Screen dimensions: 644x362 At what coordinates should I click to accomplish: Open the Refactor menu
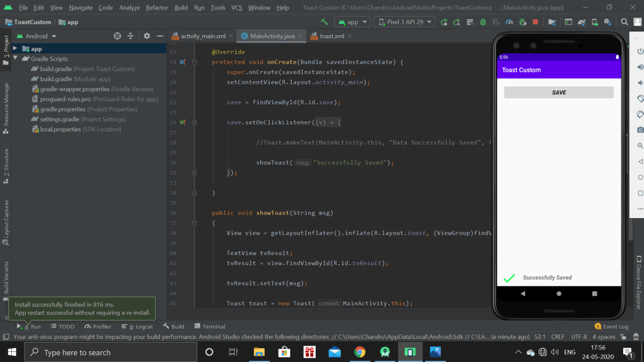pyautogui.click(x=157, y=8)
